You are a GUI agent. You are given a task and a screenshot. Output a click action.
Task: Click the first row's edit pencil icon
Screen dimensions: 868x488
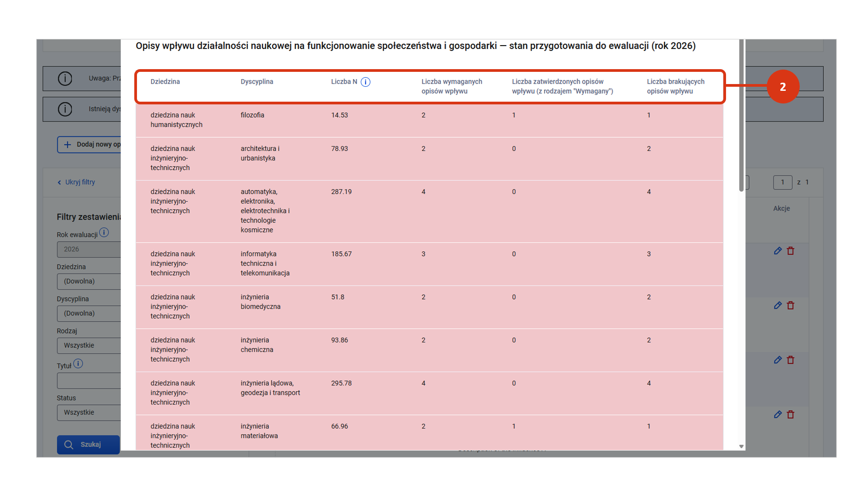(x=778, y=251)
